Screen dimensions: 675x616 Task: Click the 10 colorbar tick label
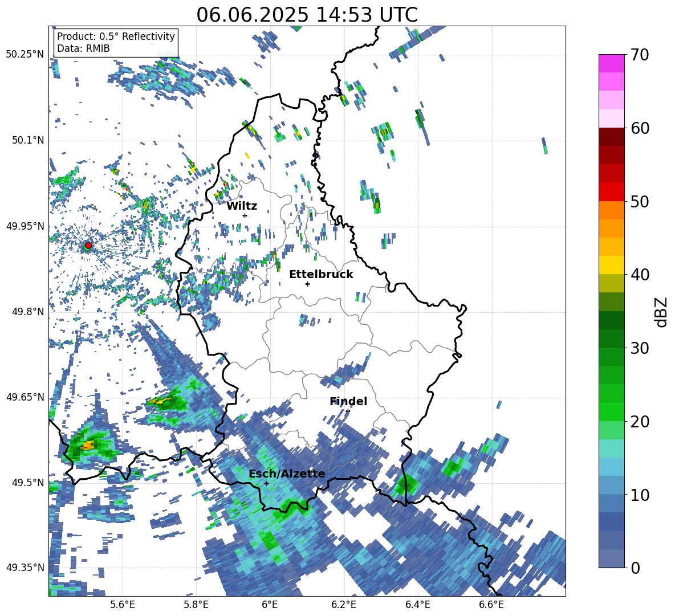(x=640, y=495)
